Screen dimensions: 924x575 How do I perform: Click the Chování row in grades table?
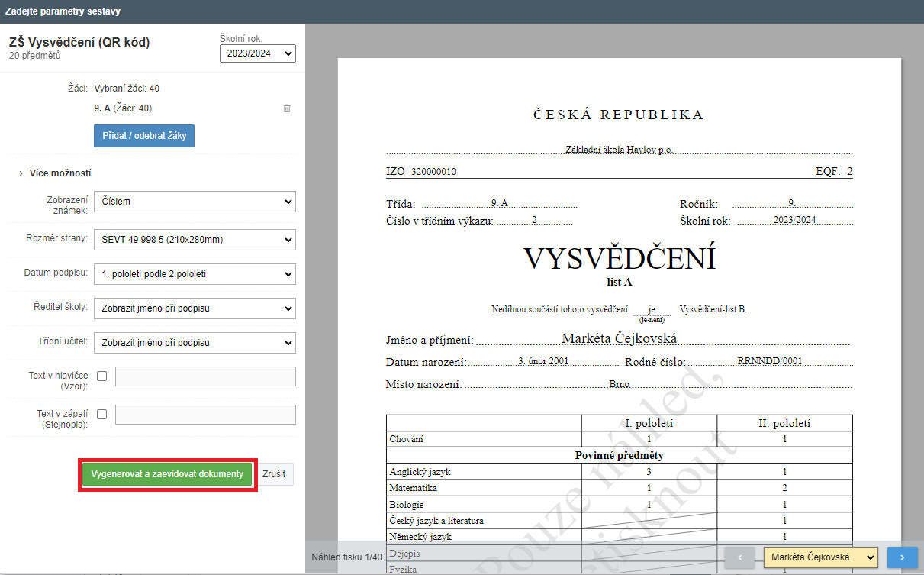click(x=620, y=439)
